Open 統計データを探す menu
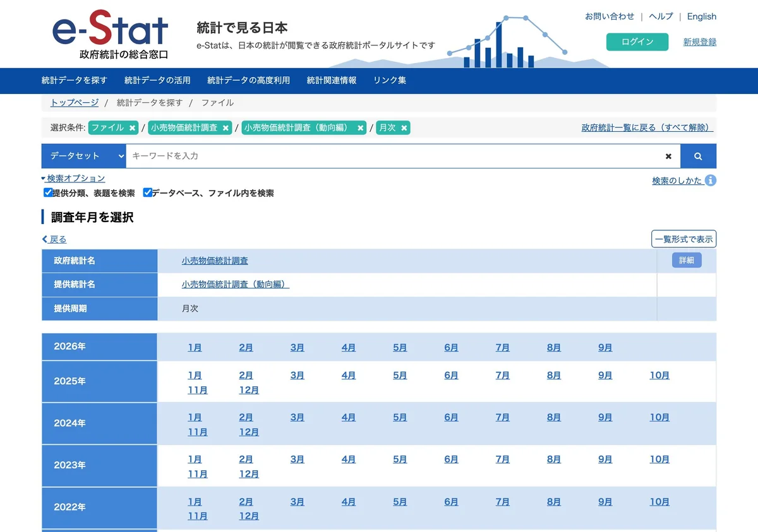 [x=75, y=80]
